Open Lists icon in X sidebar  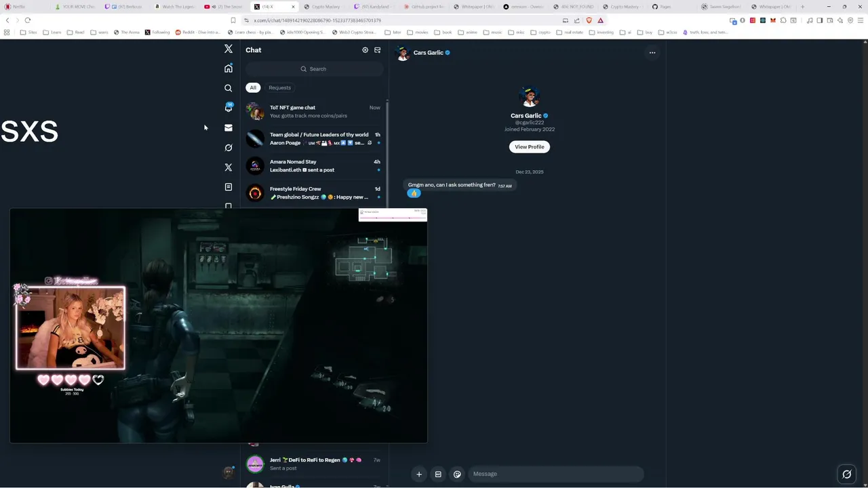229,186
